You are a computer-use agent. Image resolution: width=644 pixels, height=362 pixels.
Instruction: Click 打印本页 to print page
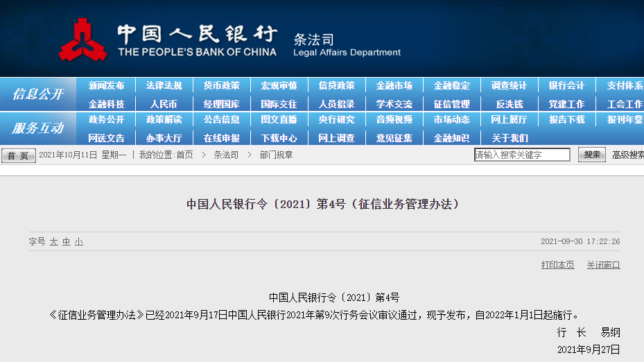(x=557, y=265)
